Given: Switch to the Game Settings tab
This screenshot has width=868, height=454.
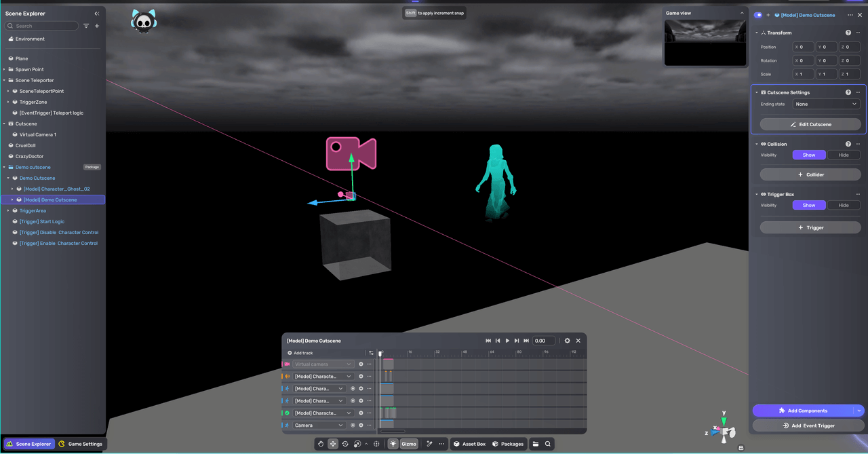Looking at the screenshot, I should (x=80, y=444).
